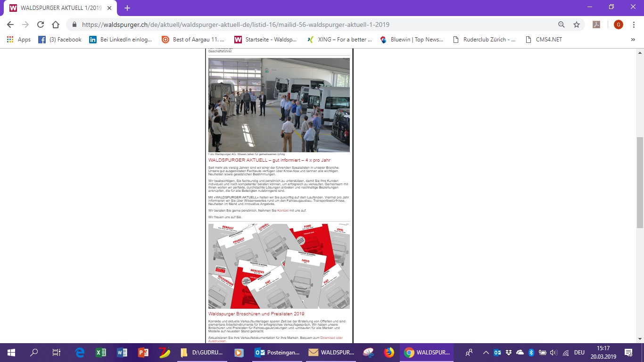Launch Word from the taskbar
Screen dimensions: 644x362
pyautogui.click(x=122, y=353)
